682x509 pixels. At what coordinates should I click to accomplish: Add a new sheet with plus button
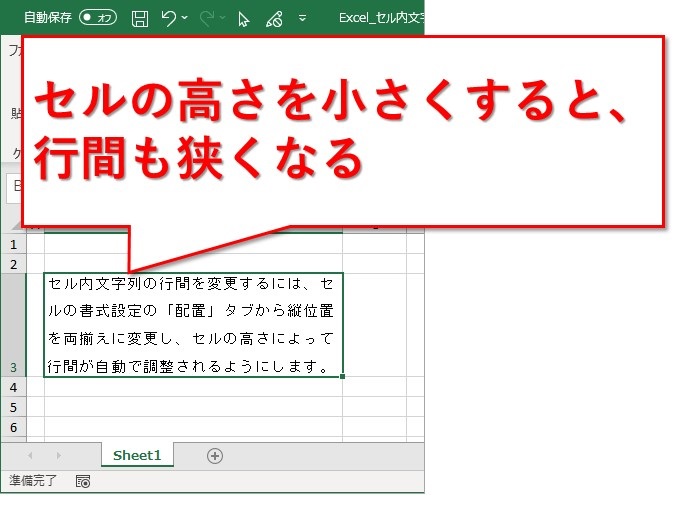coord(215,456)
